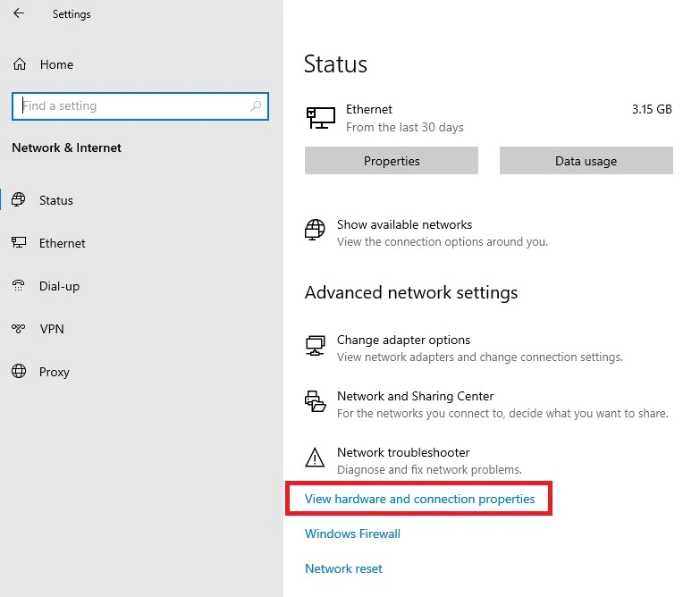The height and width of the screenshot is (597, 700).
Task: Click the Ethernet status monitor icon
Action: (321, 118)
